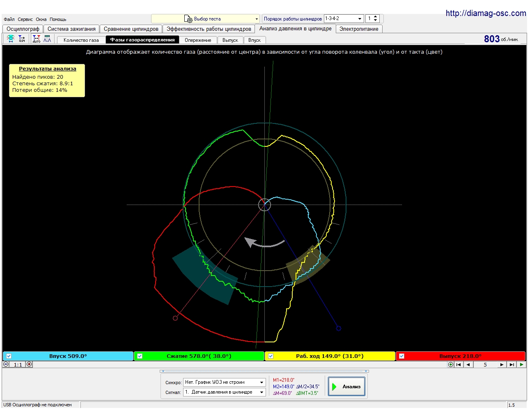The height and width of the screenshot is (410, 532).
Task: Click the peaks measurement toolbar icon
Action: [x=48, y=39]
